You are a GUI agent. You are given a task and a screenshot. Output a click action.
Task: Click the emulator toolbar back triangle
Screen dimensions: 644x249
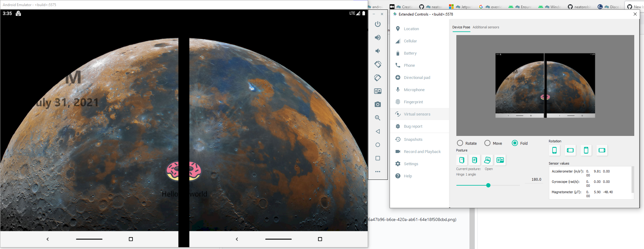pyautogui.click(x=378, y=131)
